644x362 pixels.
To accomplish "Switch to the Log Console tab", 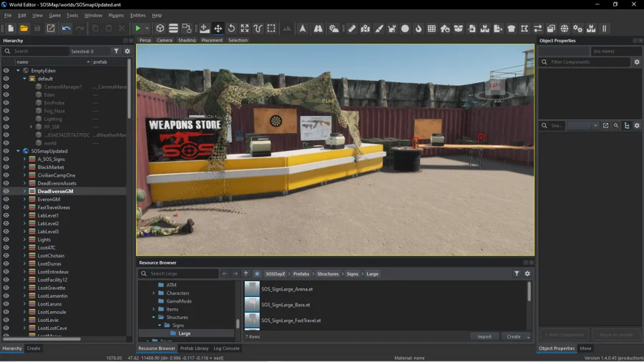I will [x=226, y=348].
